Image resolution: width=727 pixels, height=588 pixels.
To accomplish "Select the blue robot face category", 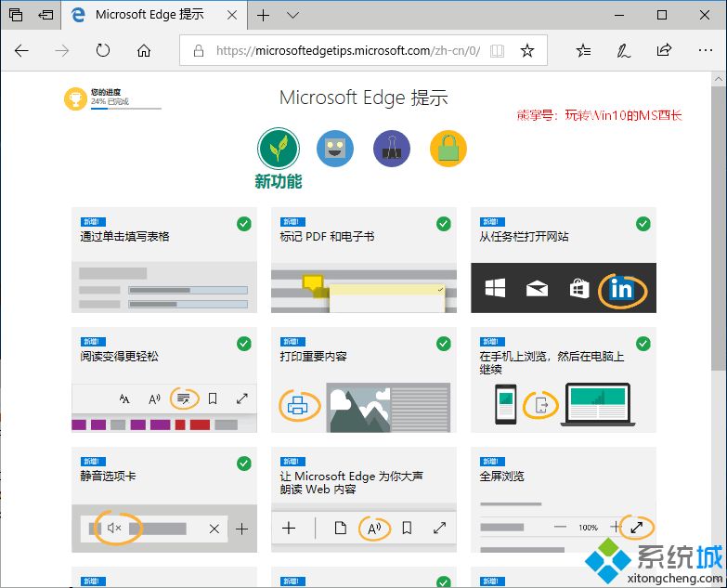I will click(x=335, y=149).
